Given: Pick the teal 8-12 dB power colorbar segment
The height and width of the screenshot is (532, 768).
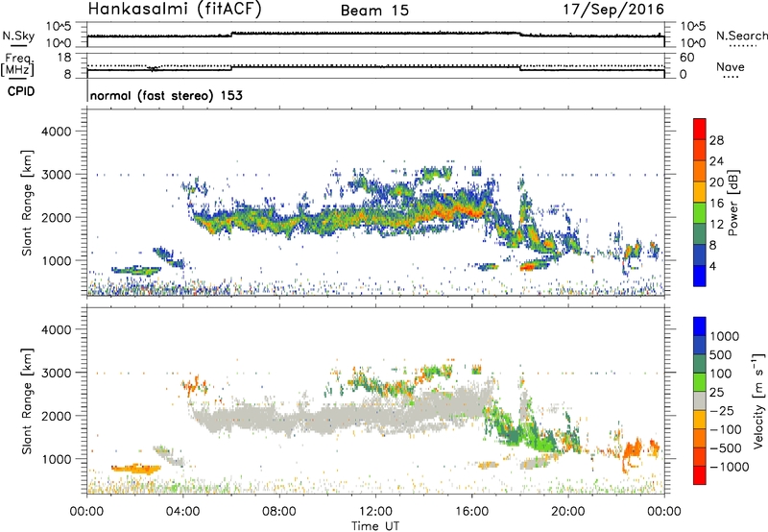Looking at the screenshot, I should tap(700, 234).
